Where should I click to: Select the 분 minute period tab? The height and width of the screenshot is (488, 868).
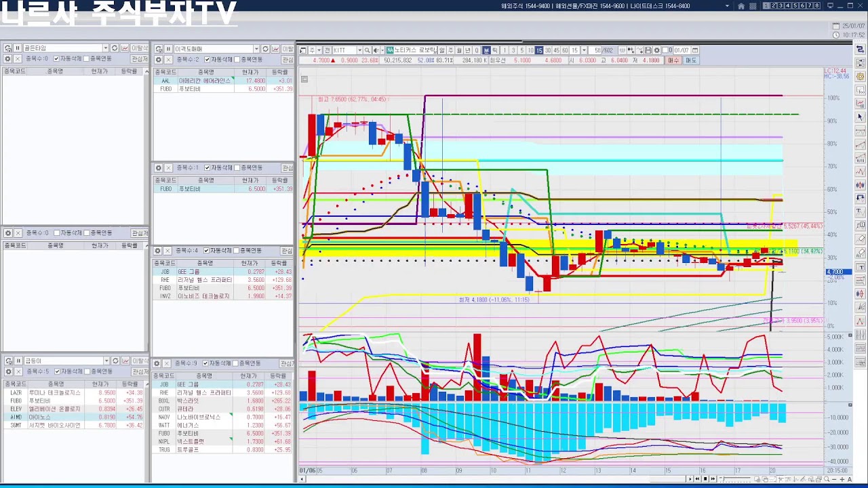coord(486,50)
